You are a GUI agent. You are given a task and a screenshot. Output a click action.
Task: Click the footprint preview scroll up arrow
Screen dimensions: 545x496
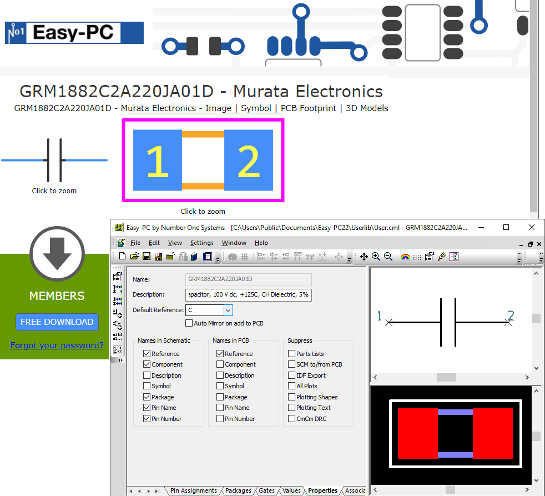click(536, 391)
